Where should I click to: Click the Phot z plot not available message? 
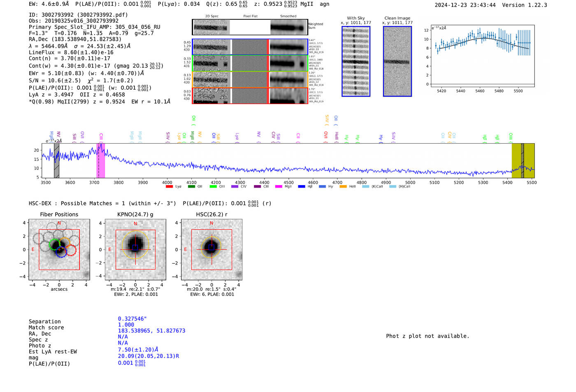(x=428, y=336)
